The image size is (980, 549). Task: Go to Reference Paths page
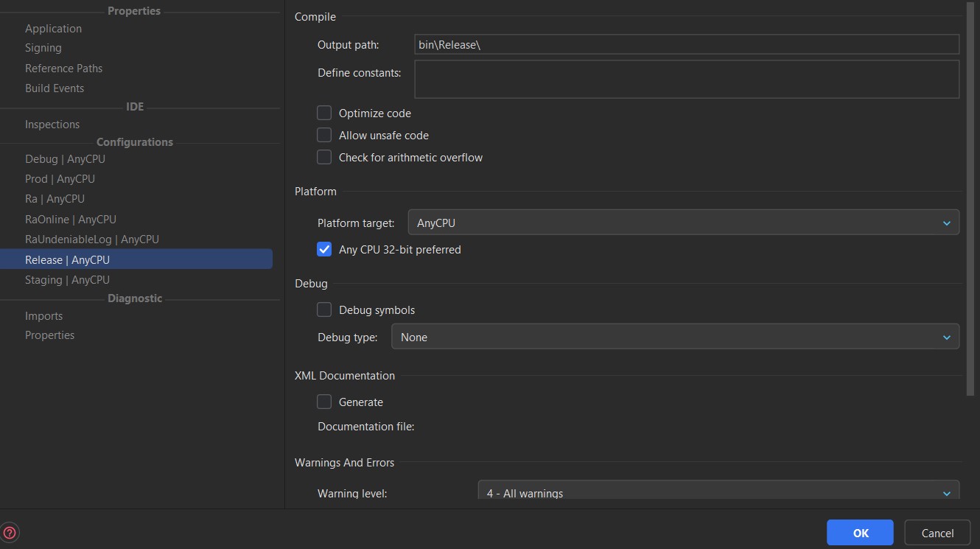pos(63,68)
